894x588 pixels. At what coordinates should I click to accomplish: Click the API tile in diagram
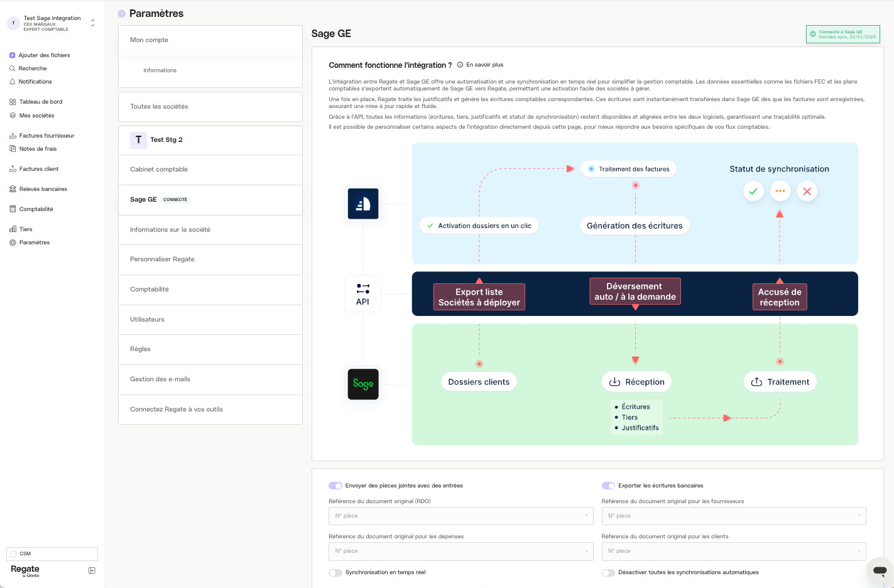click(363, 293)
